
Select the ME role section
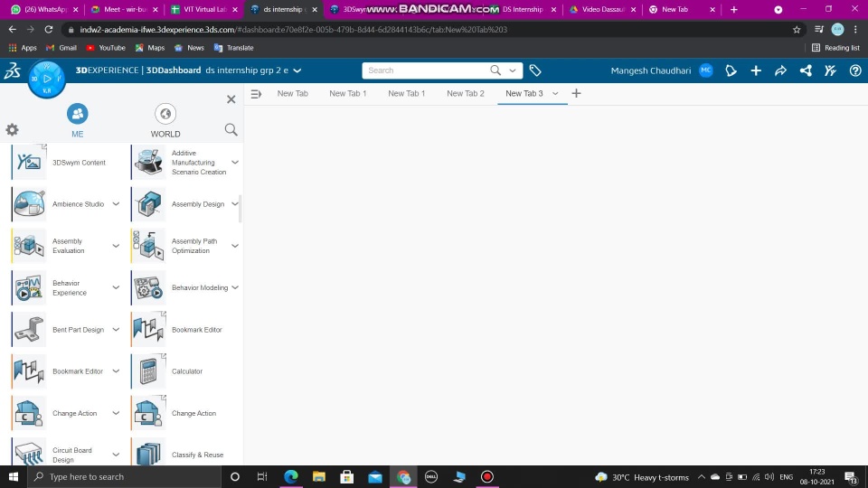coord(78,120)
